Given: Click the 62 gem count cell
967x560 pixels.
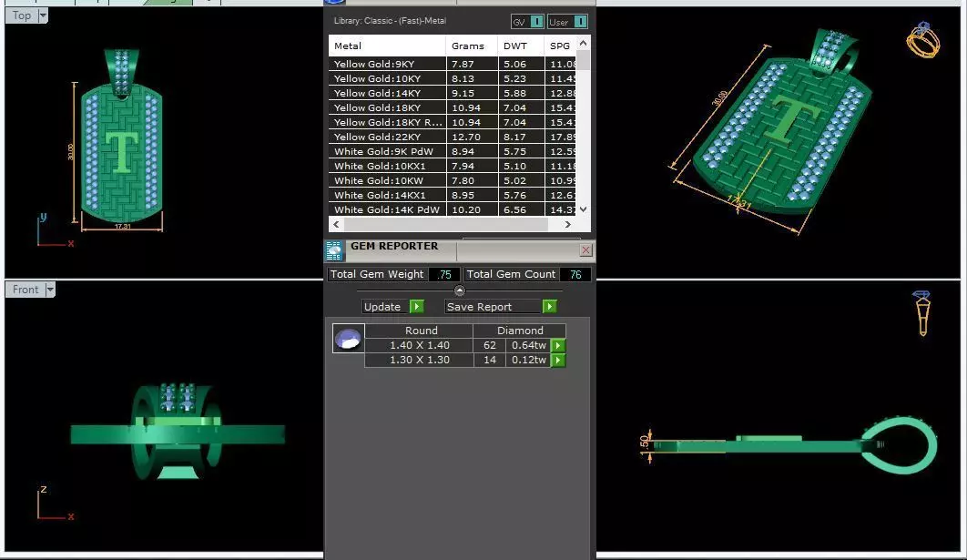Looking at the screenshot, I should [490, 345].
